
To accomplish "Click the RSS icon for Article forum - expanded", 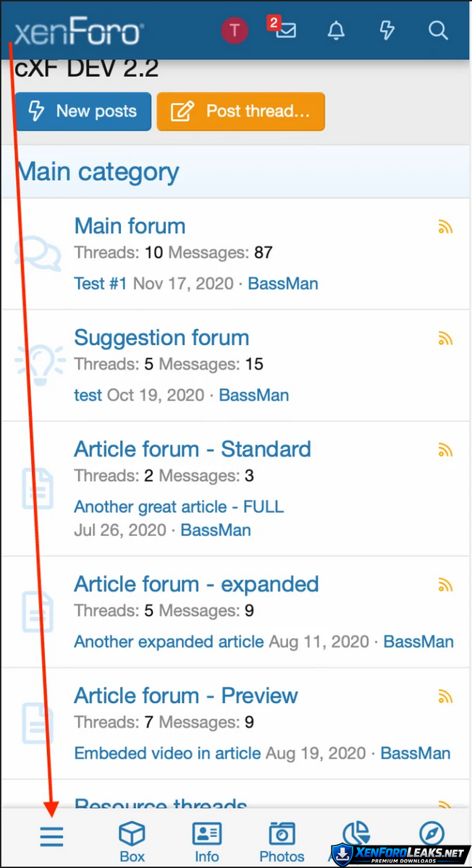I will coord(445,585).
